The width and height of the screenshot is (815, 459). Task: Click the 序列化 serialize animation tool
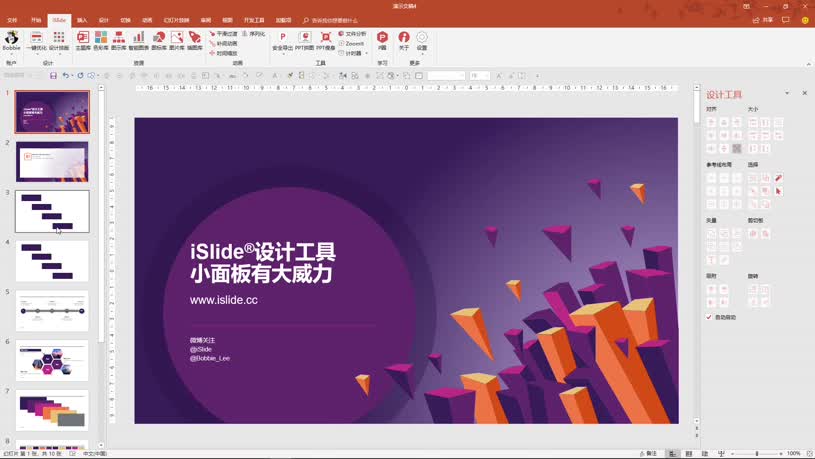pyautogui.click(x=254, y=34)
